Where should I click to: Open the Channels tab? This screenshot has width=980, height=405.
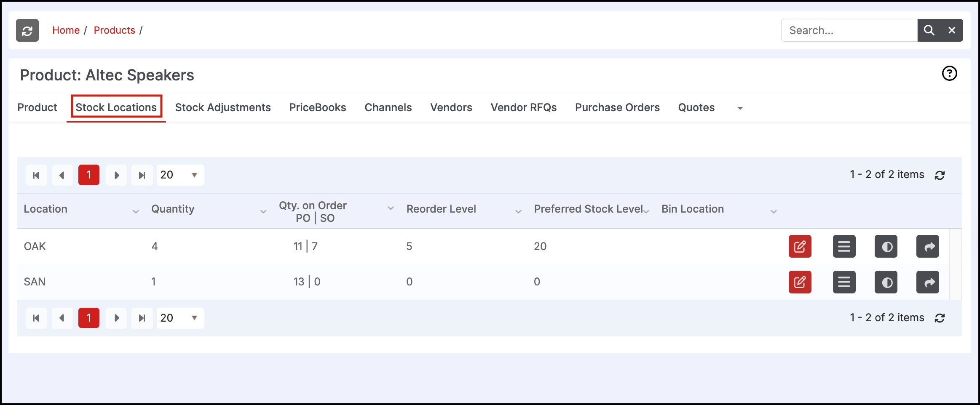(x=388, y=107)
